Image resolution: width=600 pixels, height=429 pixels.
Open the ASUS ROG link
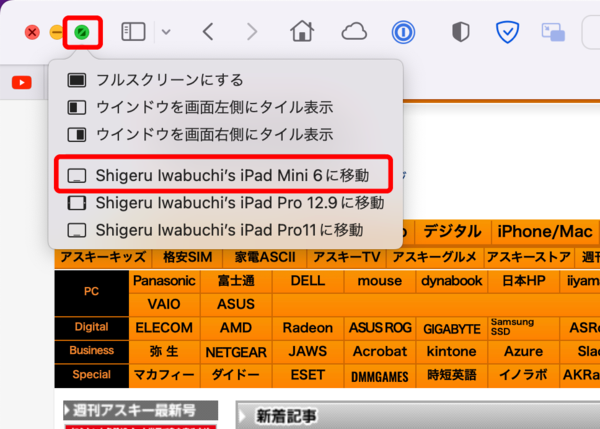click(x=380, y=328)
